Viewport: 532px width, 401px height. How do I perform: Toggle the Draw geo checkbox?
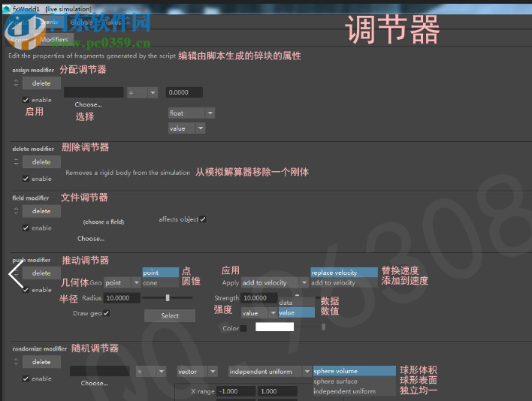click(x=106, y=313)
